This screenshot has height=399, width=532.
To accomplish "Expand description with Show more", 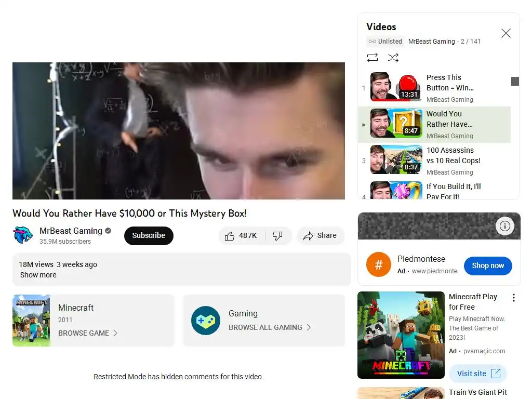I will pyautogui.click(x=38, y=275).
